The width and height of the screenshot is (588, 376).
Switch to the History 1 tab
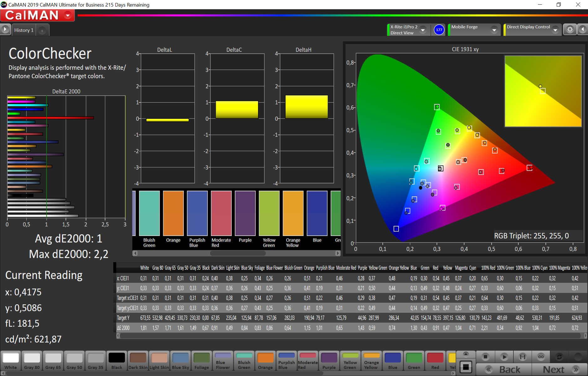(24, 30)
